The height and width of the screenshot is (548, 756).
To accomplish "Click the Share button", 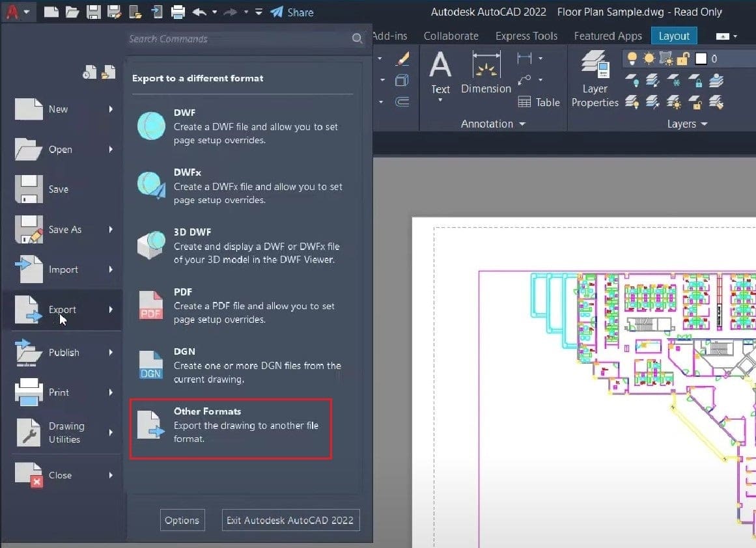I will coord(292,12).
